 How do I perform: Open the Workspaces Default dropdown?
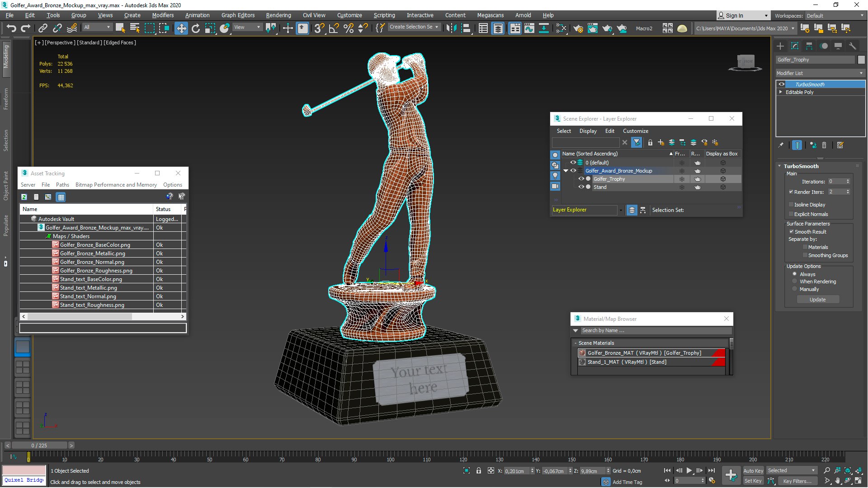pyautogui.click(x=835, y=16)
